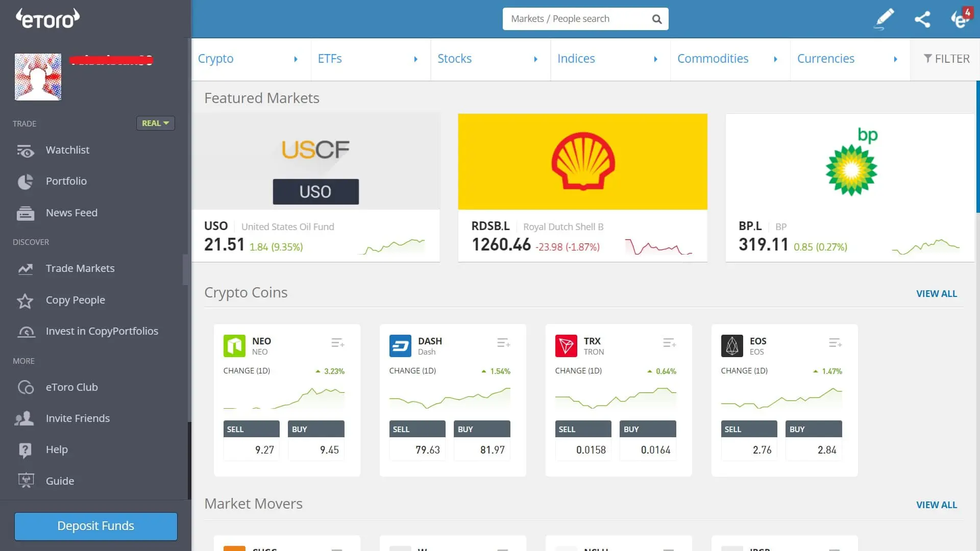
Task: Expand the Crypto category arrow
Action: (296, 59)
